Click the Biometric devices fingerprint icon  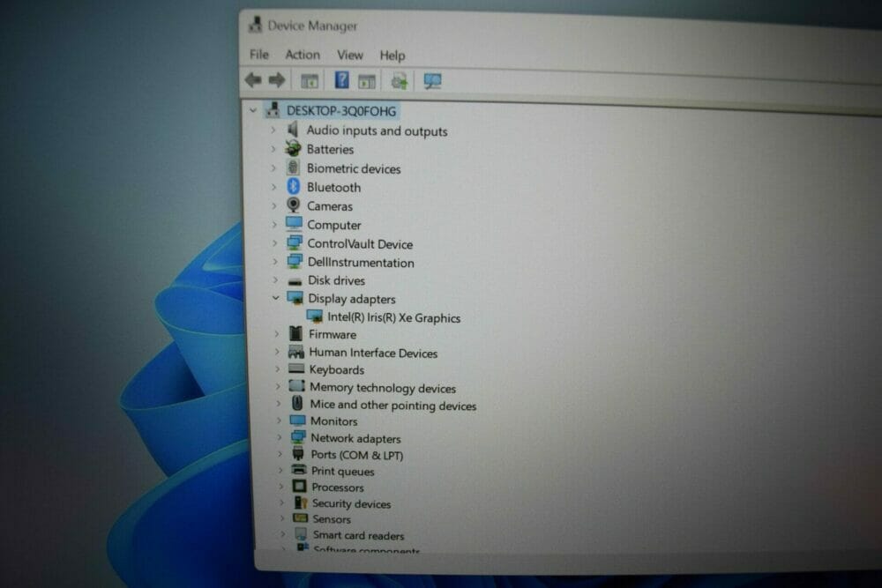(x=293, y=167)
